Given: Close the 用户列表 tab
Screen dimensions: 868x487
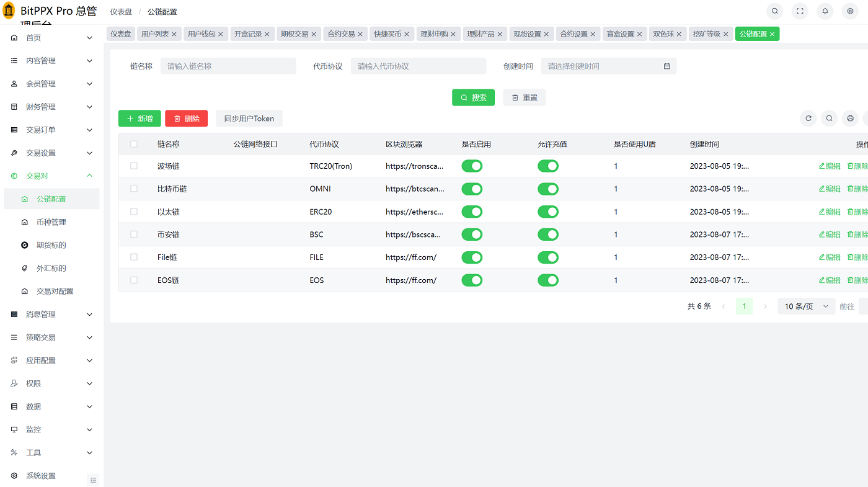Looking at the screenshot, I should click(x=174, y=34).
